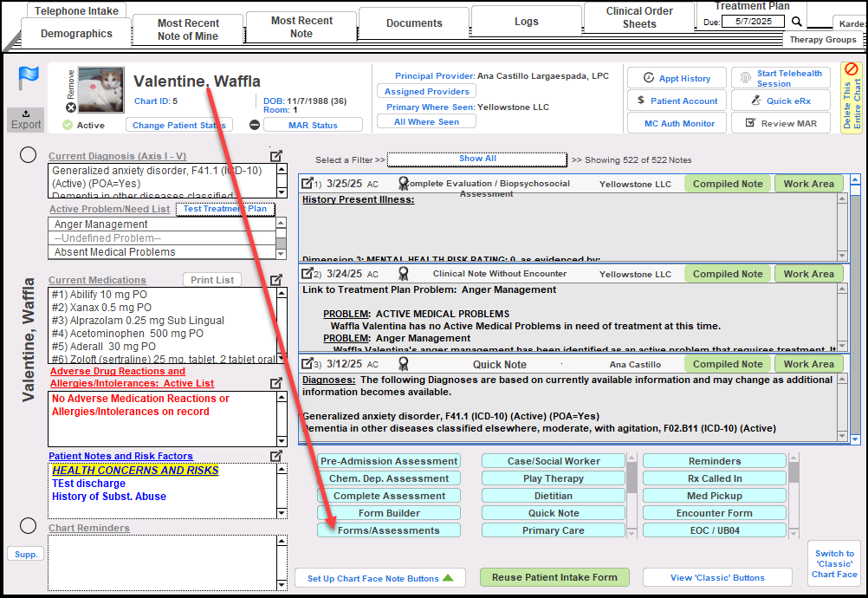Open Patient Notes and Risk Factors edit icon

click(x=276, y=456)
